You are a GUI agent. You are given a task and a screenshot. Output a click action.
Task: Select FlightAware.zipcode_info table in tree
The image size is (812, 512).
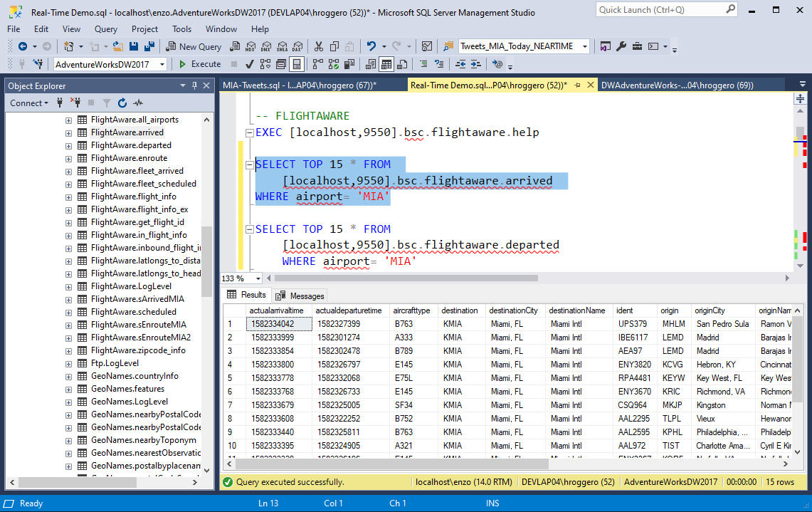click(138, 350)
